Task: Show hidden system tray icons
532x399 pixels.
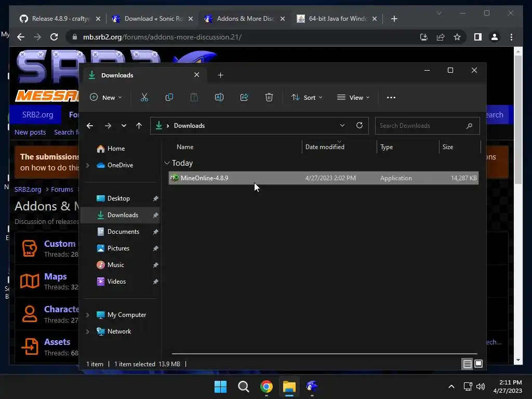Action: pos(451,387)
